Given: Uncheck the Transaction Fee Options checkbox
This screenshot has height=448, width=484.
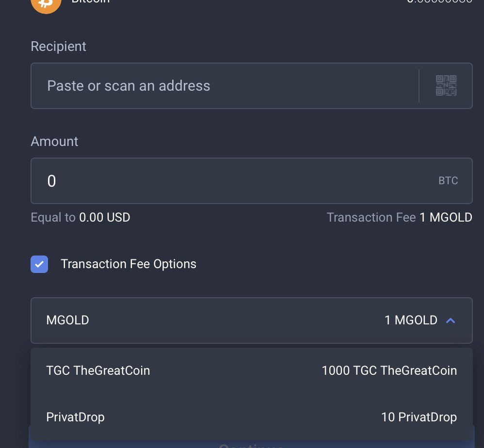Looking at the screenshot, I should coord(39,264).
